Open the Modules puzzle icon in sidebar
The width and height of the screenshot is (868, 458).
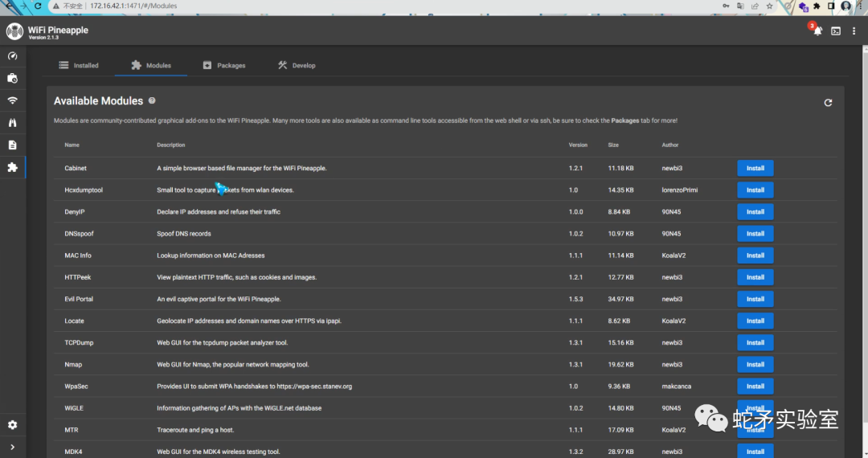pos(12,167)
